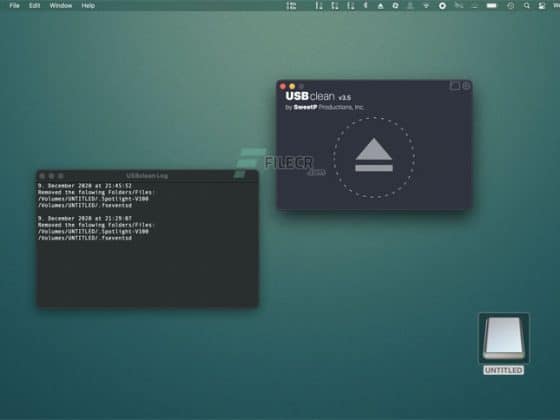Click the triangle eject icon in the menu bar
Image resolution: width=560 pixels, height=420 pixels.
click(380, 6)
